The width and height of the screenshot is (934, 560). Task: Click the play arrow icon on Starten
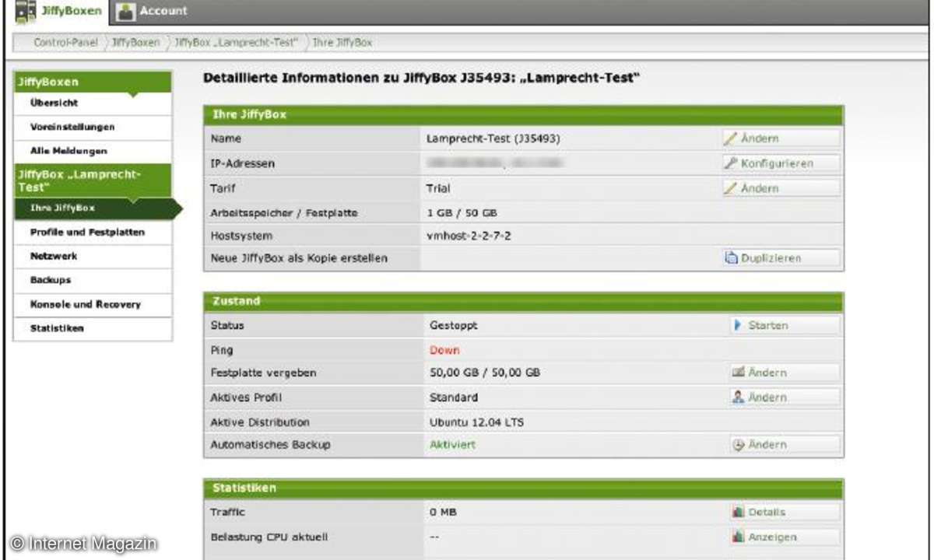click(x=737, y=325)
